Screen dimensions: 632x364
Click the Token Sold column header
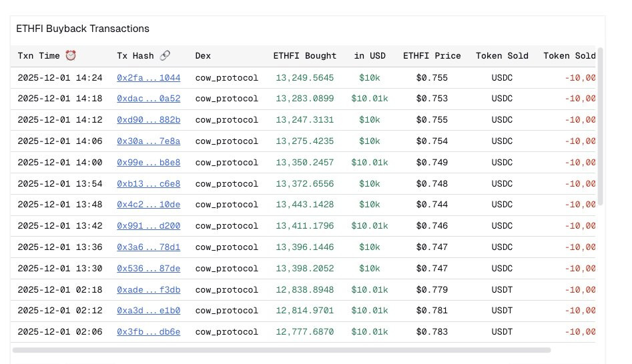pyautogui.click(x=502, y=56)
